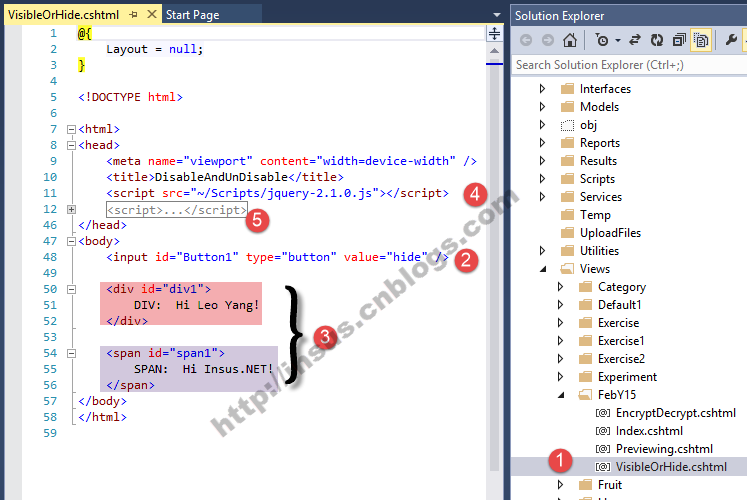Click Sync with Active Document icon
The width and height of the screenshot is (747, 500).
point(635,40)
